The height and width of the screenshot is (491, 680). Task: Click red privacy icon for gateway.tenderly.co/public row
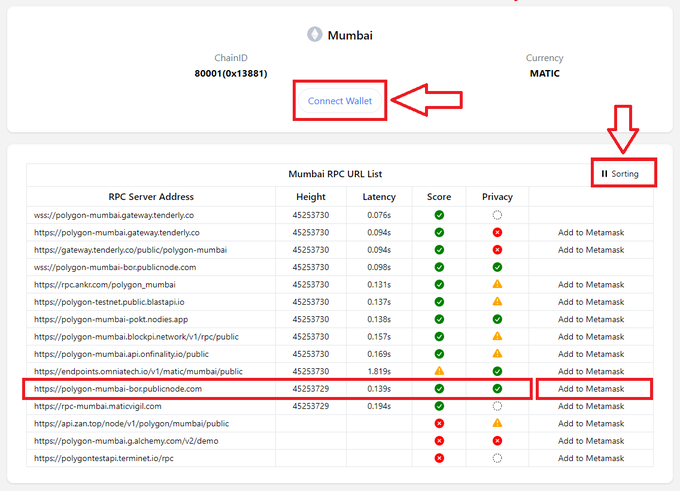(497, 250)
